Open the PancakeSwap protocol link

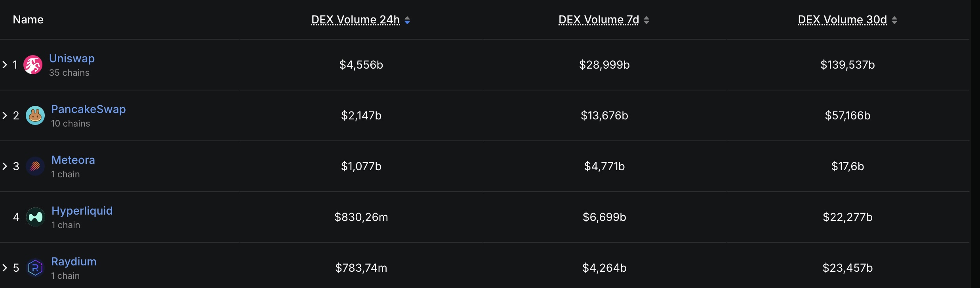tap(88, 109)
